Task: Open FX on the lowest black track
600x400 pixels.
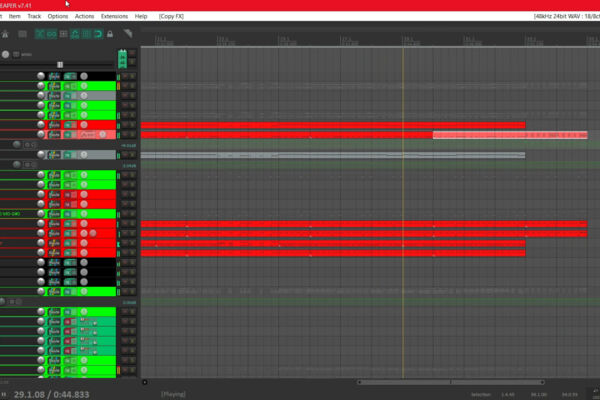Action: pos(54,282)
